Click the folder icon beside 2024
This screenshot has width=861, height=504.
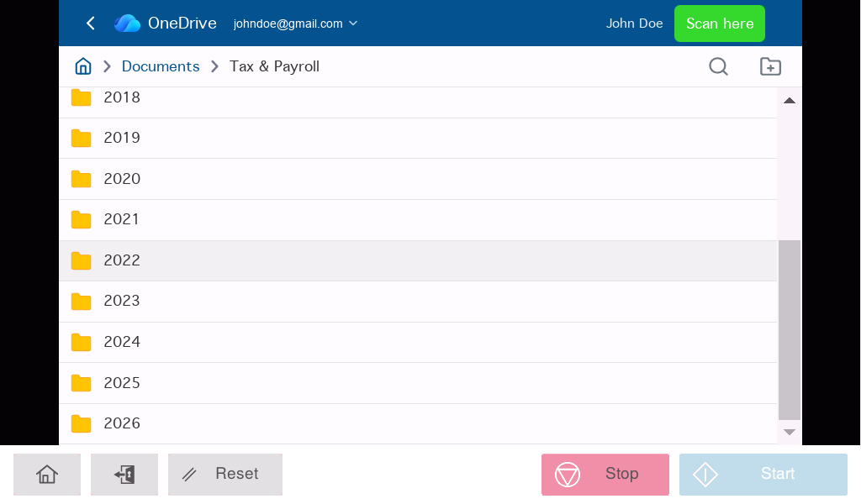pyautogui.click(x=82, y=342)
